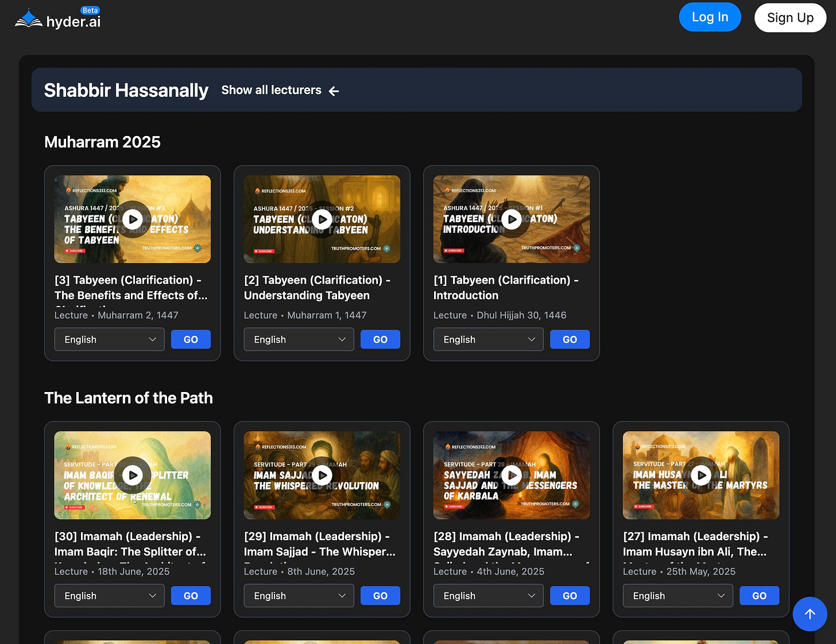
Task: Click GO for [27] Imam Husayn lecture
Action: click(759, 596)
